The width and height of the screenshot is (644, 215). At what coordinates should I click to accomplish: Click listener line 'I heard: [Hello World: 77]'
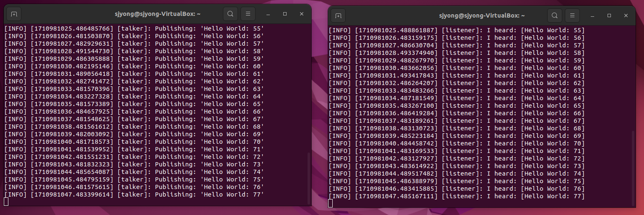click(456, 196)
